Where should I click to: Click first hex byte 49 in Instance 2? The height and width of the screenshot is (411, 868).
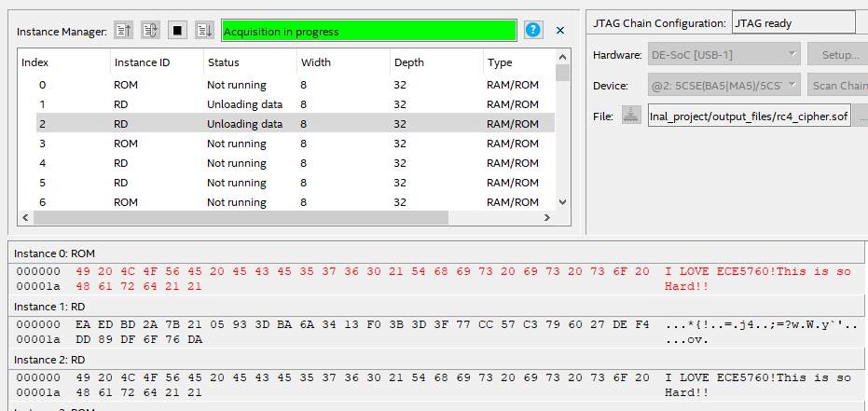[81, 377]
